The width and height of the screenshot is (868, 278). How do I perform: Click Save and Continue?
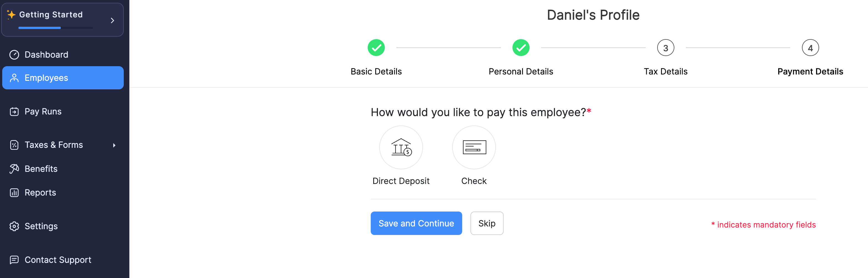point(416,223)
